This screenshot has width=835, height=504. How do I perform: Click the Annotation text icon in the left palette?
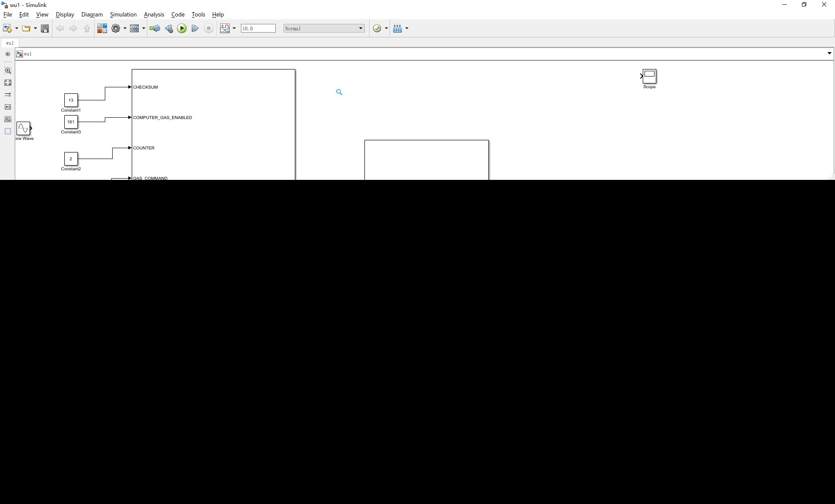pos(8,107)
